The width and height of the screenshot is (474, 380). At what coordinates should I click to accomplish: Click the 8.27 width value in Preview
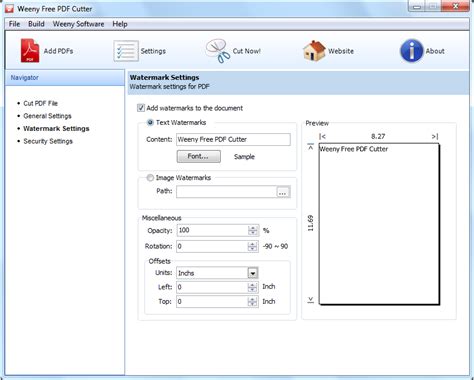378,136
